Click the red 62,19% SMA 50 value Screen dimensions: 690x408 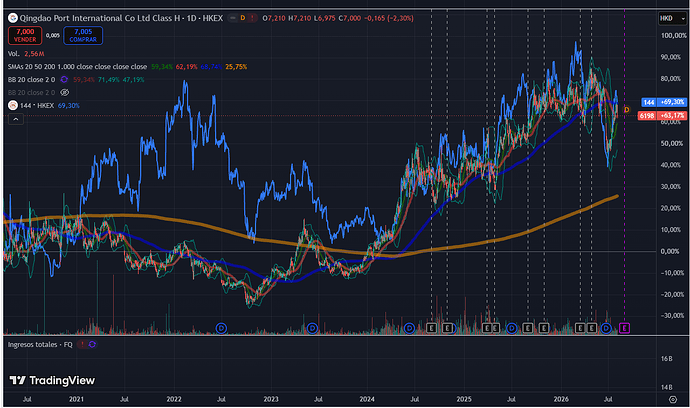pos(187,67)
